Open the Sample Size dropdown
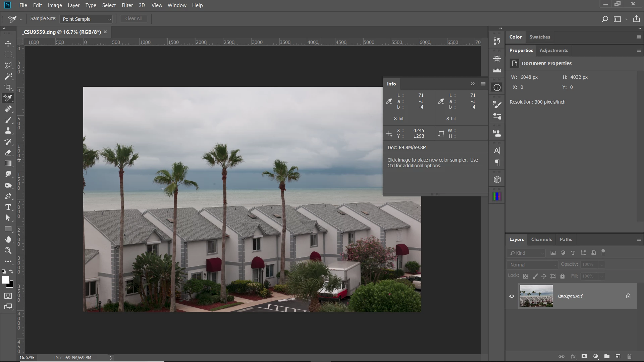644x362 pixels. coord(86,19)
